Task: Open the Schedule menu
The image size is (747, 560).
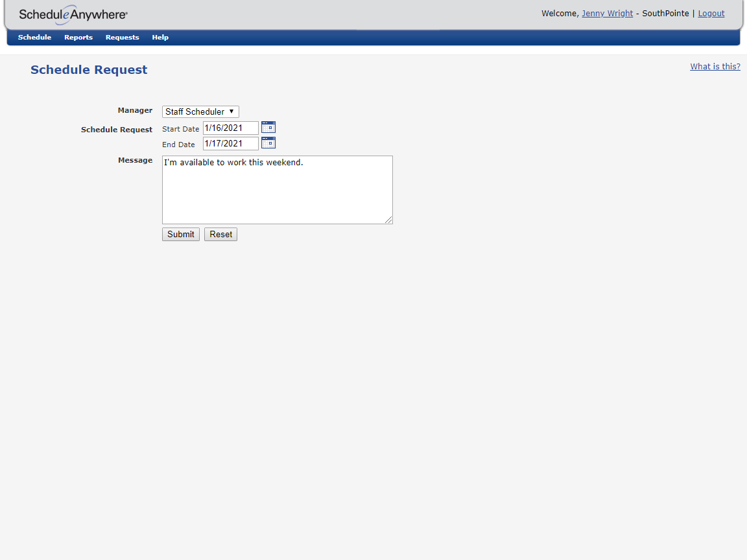Action: coord(34,37)
